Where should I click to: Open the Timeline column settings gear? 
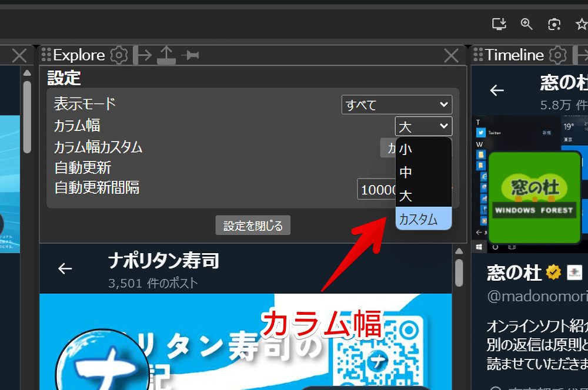(x=557, y=55)
